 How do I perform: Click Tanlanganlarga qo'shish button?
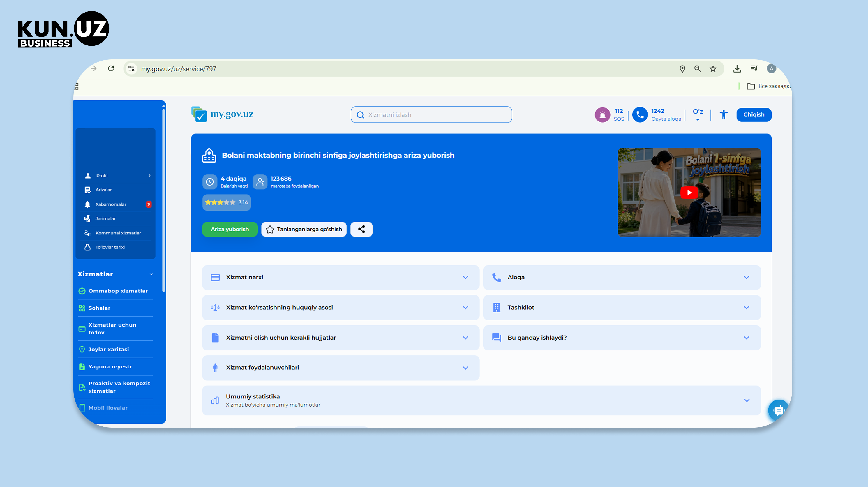click(x=304, y=229)
